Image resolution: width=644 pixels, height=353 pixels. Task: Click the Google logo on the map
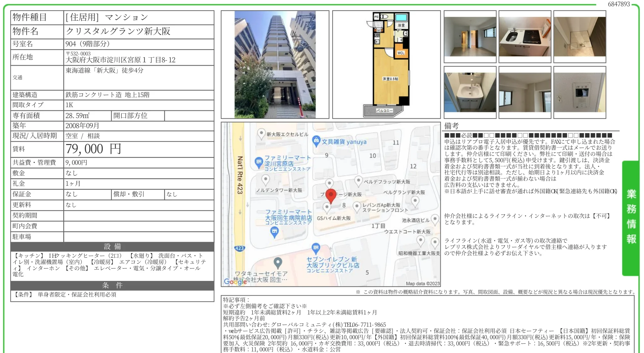(235, 281)
